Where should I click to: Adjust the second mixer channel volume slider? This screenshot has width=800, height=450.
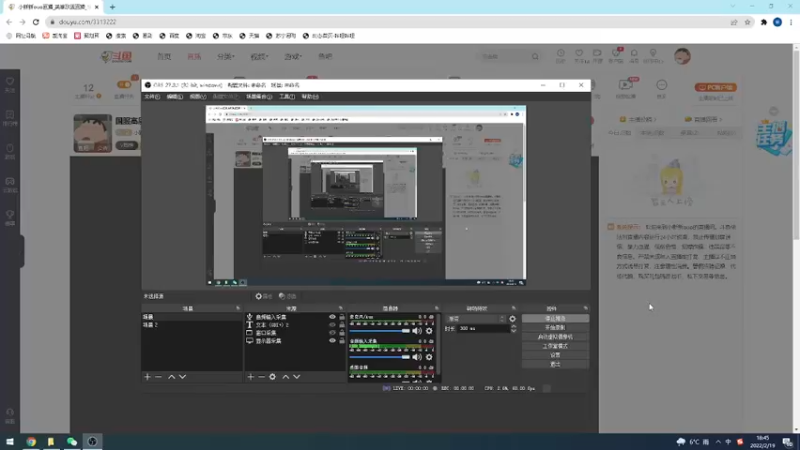(380, 357)
